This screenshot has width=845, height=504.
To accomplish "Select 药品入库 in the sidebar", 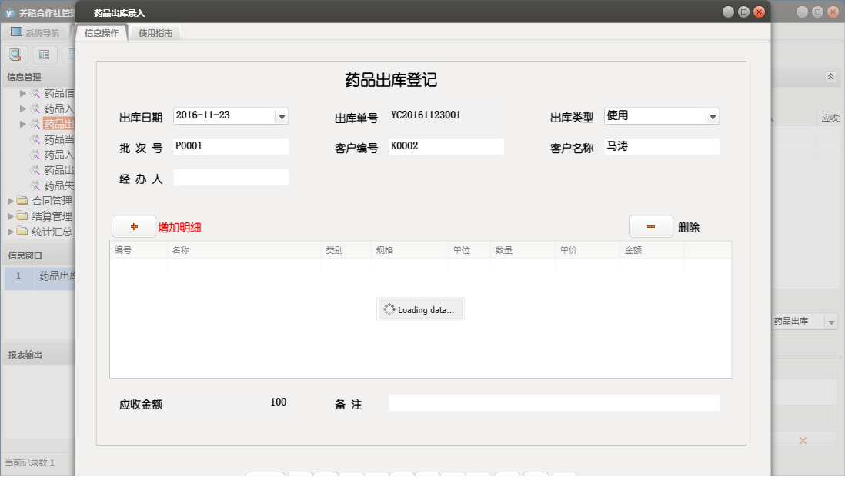I will tap(54, 108).
